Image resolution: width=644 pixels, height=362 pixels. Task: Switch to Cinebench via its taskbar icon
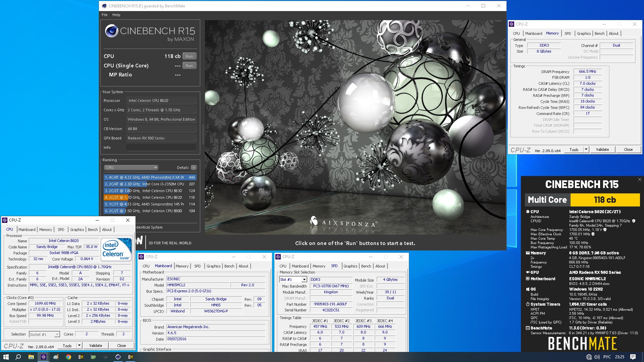click(118, 357)
